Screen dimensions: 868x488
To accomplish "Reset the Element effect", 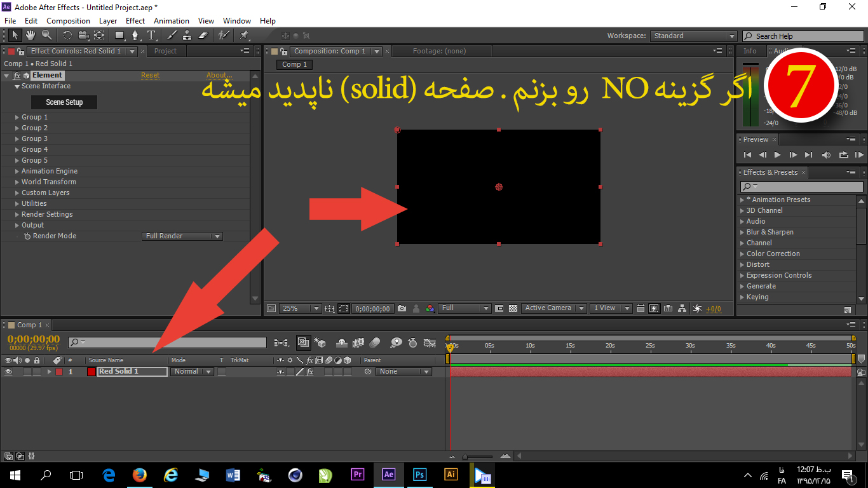I will (150, 75).
